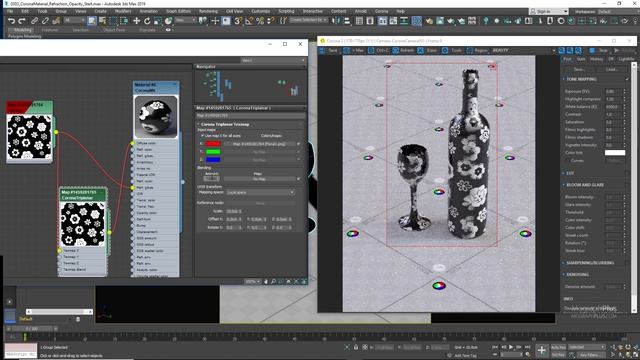The image size is (640, 360).
Task: Click the zoom magnifier in material editor
Action: pyautogui.click(x=273, y=281)
